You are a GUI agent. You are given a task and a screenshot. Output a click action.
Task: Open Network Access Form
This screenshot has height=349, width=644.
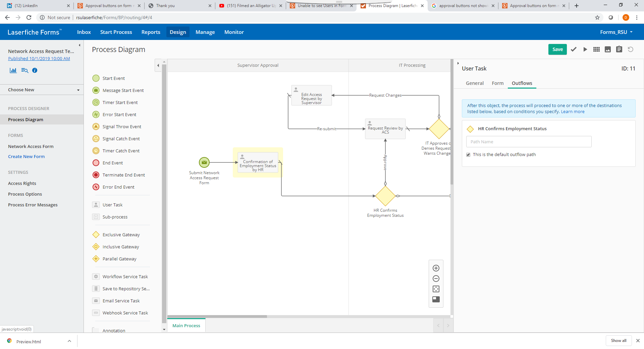pyautogui.click(x=31, y=146)
